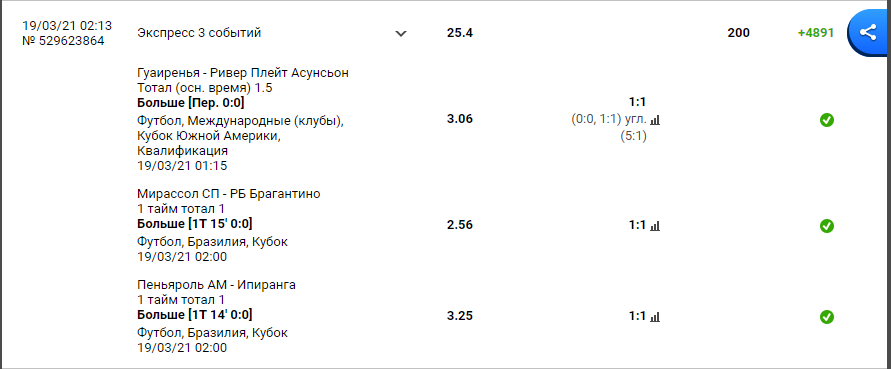Open statistics icon for Гуаиренья match
The height and width of the screenshot is (369, 891).
655,120
